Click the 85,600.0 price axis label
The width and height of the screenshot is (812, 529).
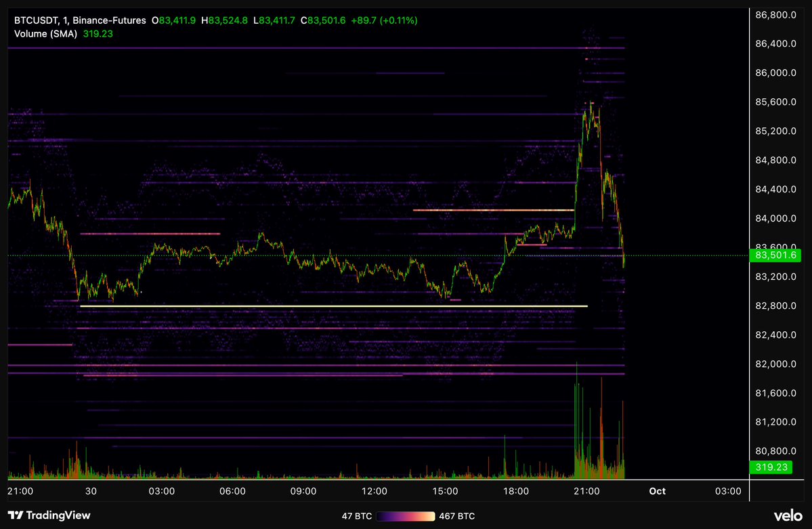point(775,102)
